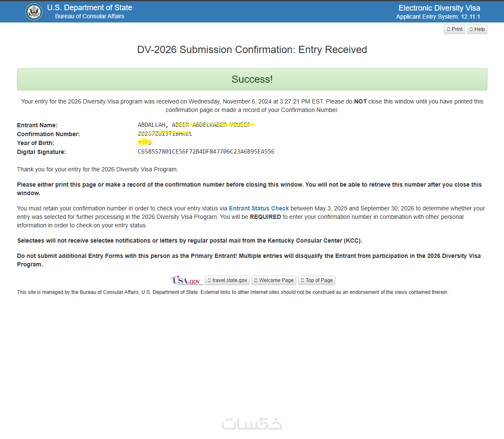Select the Electronic Diversity Visa title
The image size is (504, 439).
tap(440, 8)
